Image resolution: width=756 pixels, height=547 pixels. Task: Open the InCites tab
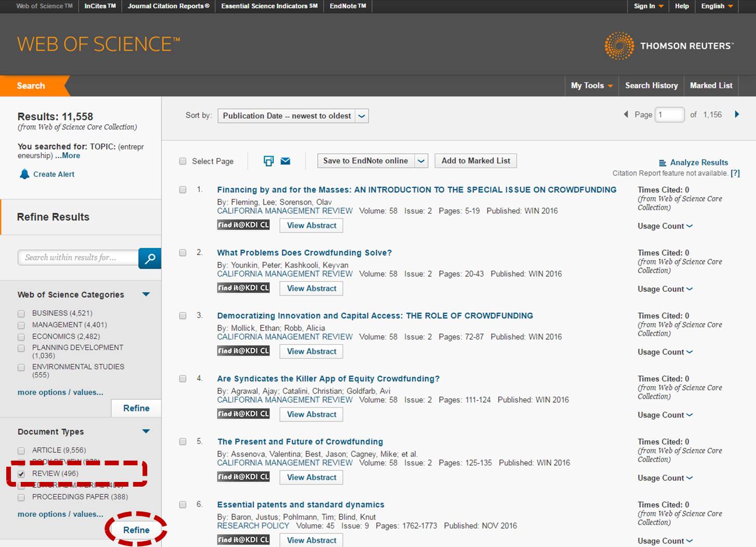pyautogui.click(x=100, y=6)
